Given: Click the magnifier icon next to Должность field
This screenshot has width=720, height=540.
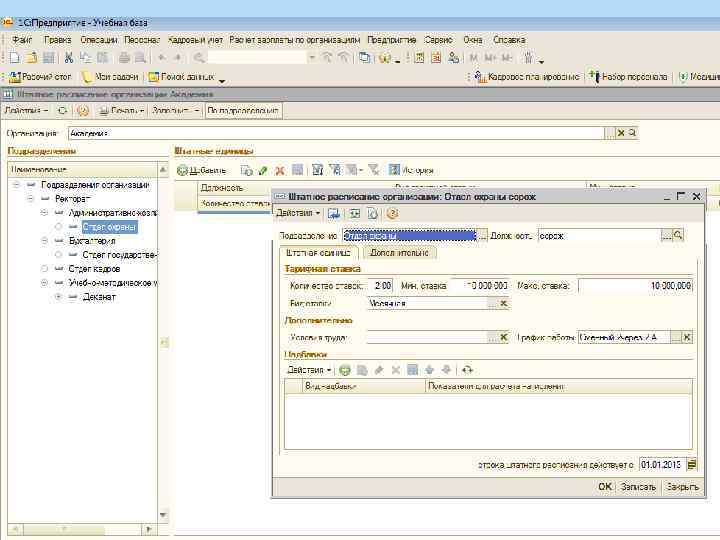Looking at the screenshot, I should [x=678, y=235].
